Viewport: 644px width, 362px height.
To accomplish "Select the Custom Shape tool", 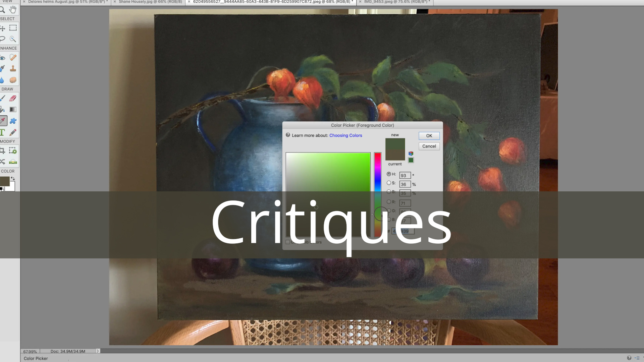I will coord(13,121).
